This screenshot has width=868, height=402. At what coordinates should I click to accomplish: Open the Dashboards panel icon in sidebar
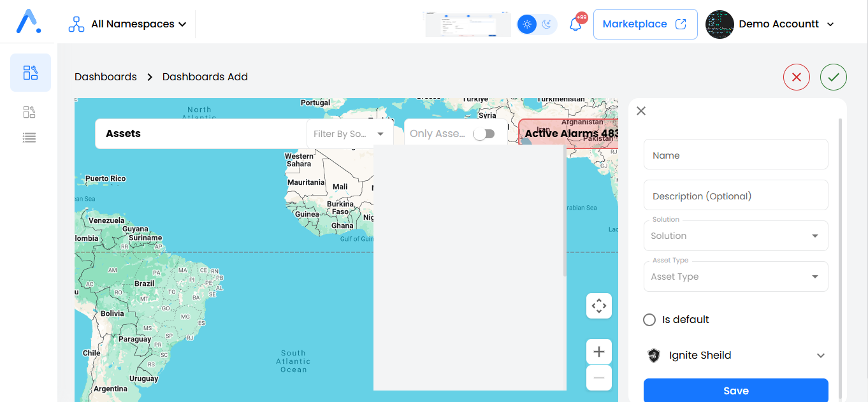pyautogui.click(x=30, y=73)
